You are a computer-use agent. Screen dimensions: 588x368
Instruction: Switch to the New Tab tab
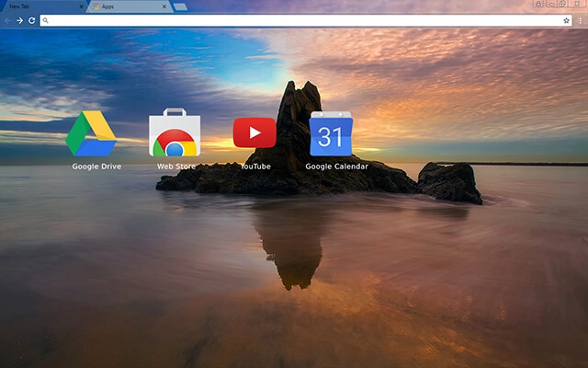42,6
